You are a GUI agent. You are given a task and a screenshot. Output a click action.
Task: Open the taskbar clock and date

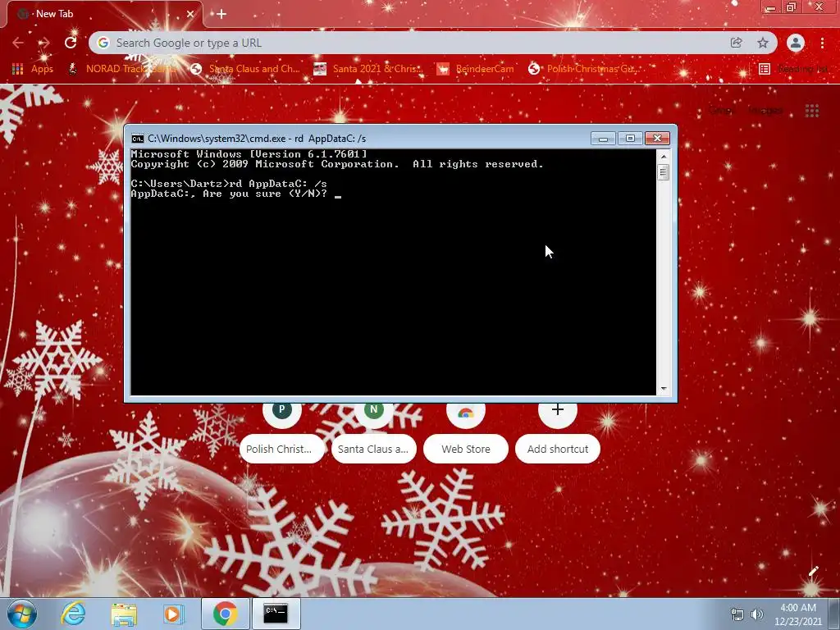798,614
